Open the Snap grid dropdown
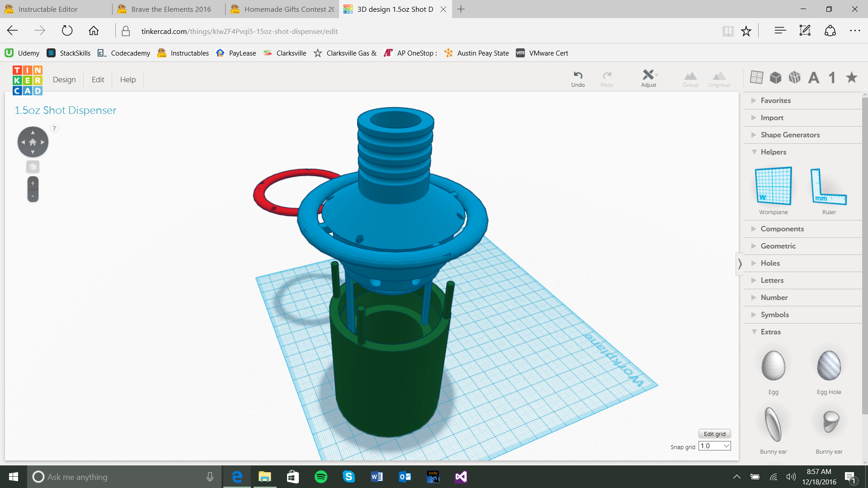Screen dimensions: 868x488 click(x=714, y=446)
